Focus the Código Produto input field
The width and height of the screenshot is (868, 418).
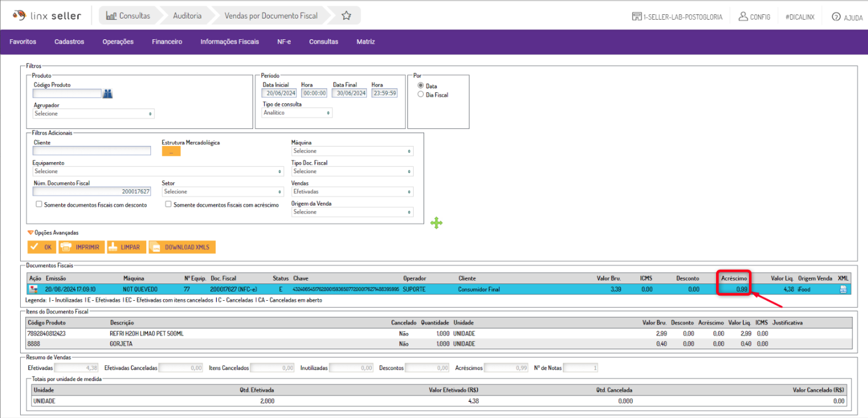click(x=67, y=94)
